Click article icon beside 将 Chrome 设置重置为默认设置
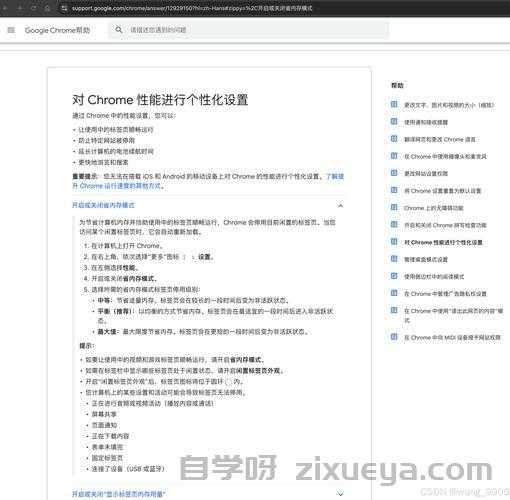Screen dimensions: 510x500 (x=394, y=190)
